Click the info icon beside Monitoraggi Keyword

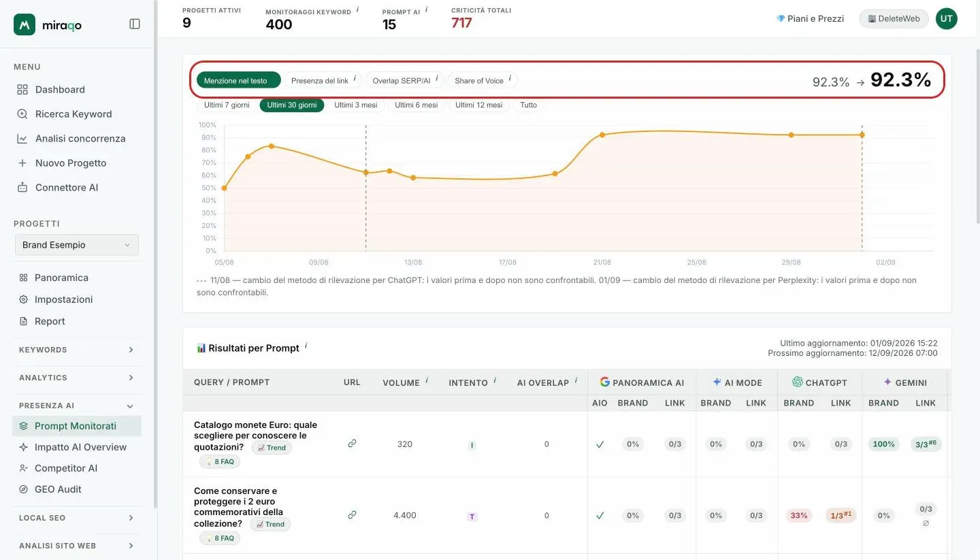click(358, 10)
